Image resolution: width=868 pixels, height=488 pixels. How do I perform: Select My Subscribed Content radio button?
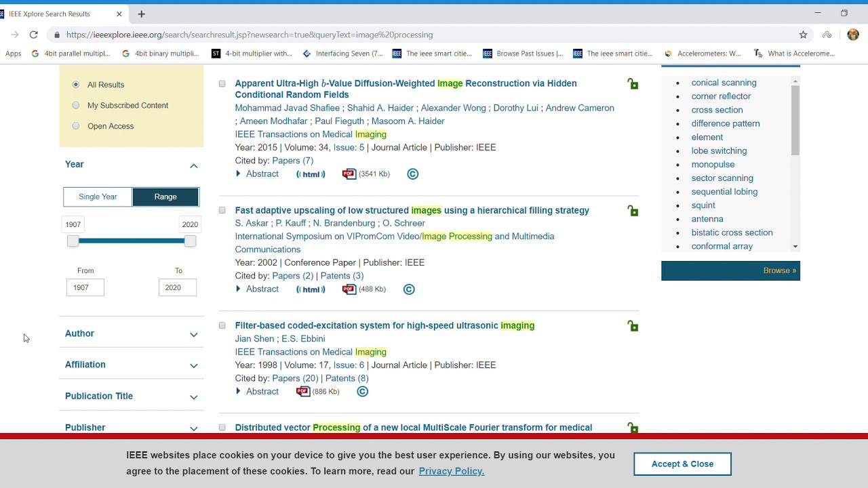point(76,105)
